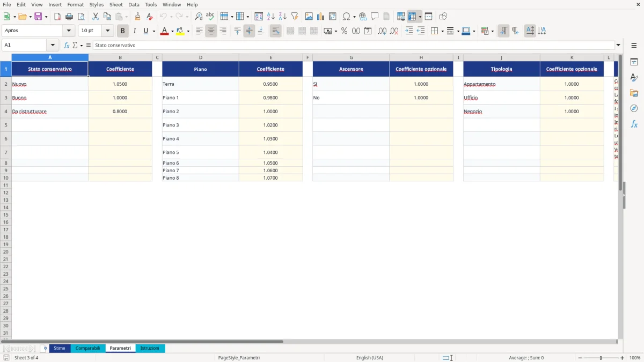Sort descending

tap(283, 17)
